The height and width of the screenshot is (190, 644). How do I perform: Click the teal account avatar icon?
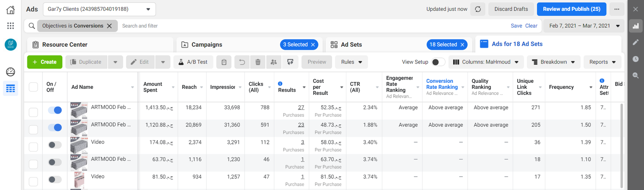tap(10, 44)
